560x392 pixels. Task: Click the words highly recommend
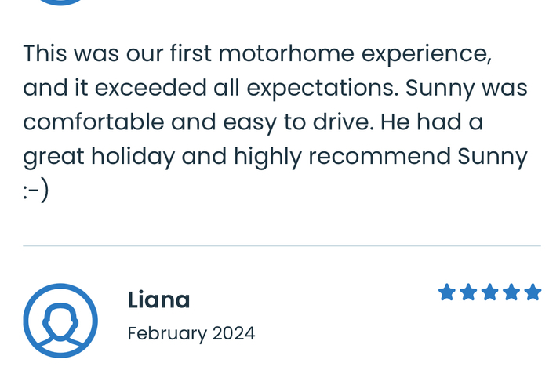[342, 156]
